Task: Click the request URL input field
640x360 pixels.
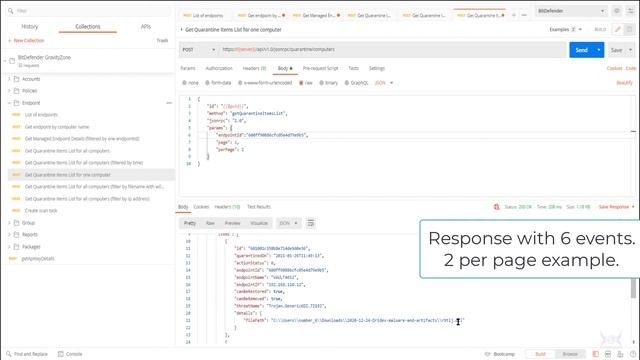Action: coord(392,50)
